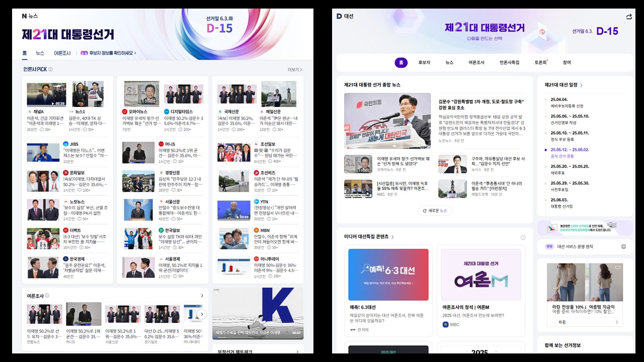
Task: Open the 여론조사 tab in the Daum page
Action: 476,62
